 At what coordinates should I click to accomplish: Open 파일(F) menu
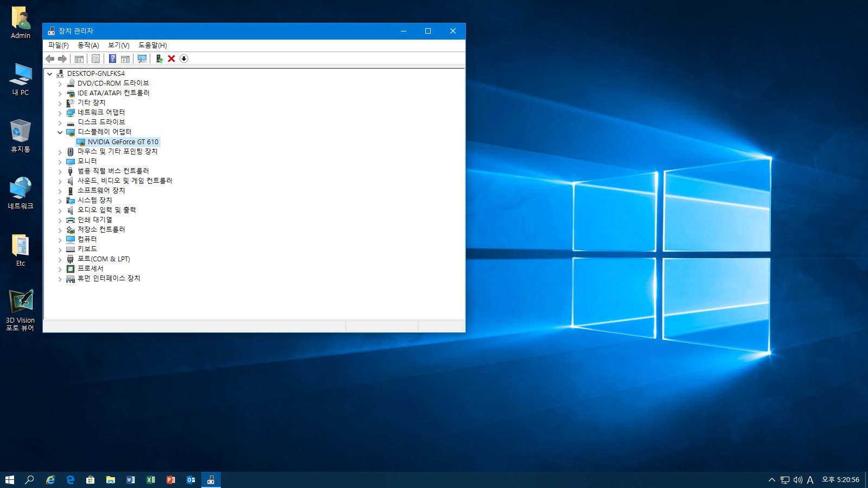pos(59,46)
